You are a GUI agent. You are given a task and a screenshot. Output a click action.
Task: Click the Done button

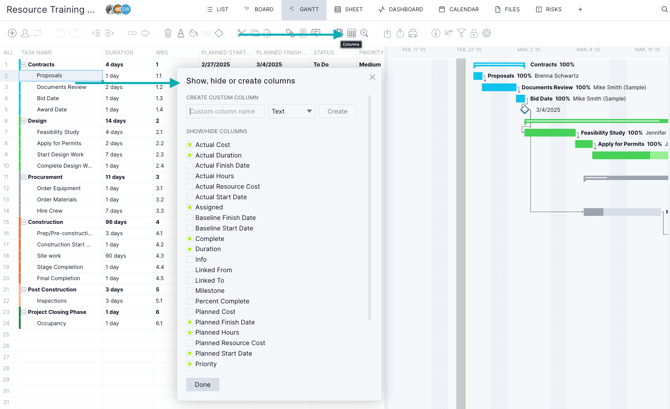tap(203, 385)
